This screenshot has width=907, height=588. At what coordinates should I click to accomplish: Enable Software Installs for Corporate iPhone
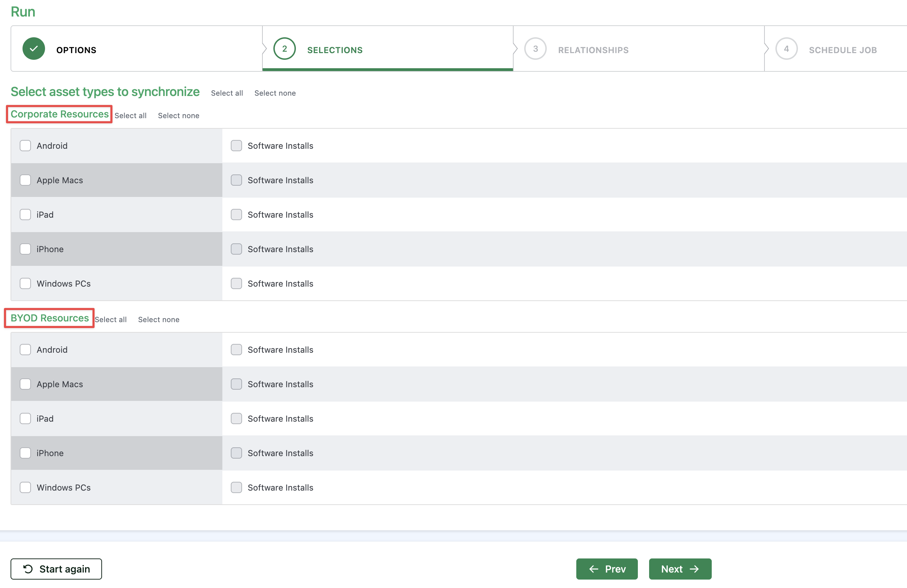click(236, 249)
